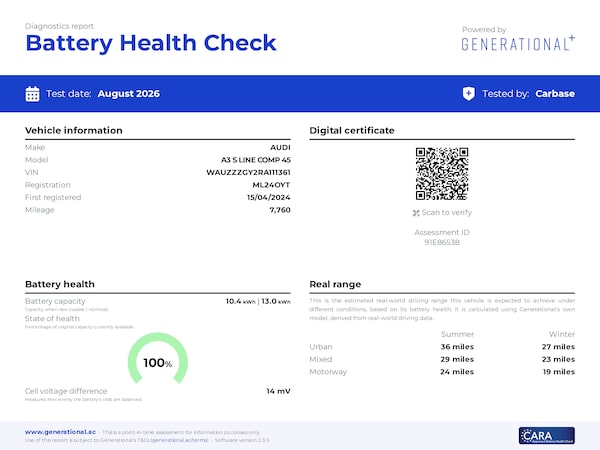
Task: Click the first registered date 15/04/2024
Action: (x=268, y=197)
